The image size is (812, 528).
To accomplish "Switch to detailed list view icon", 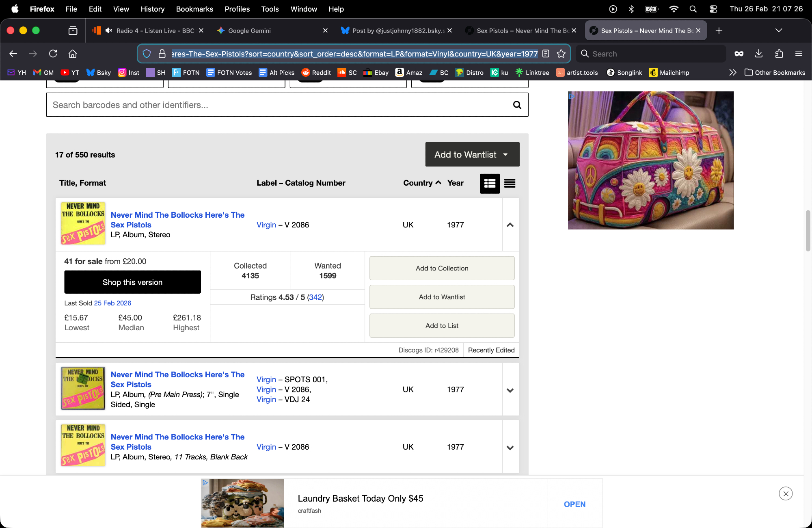I will click(490, 184).
